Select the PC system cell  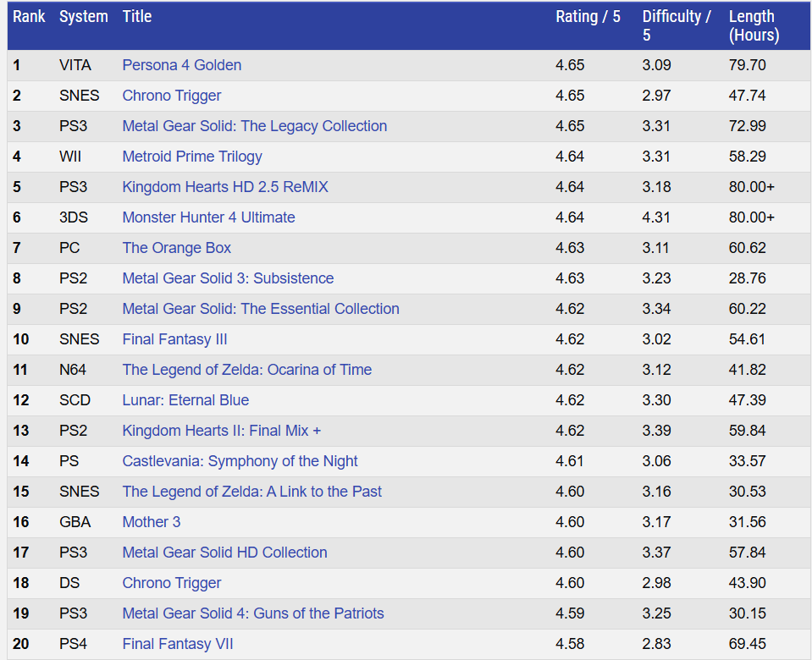click(x=69, y=248)
